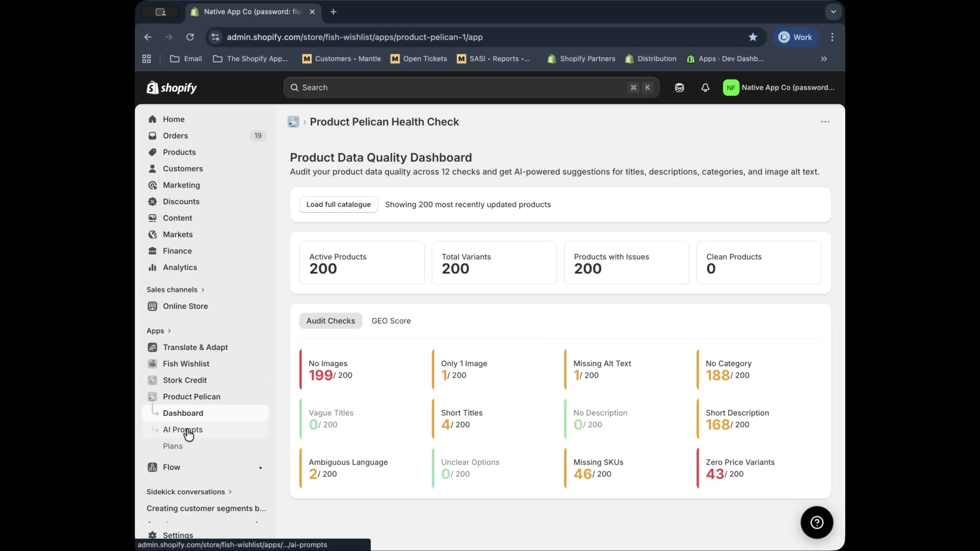This screenshot has width=980, height=551.
Task: Click the Load full catalogue button
Action: coord(338,205)
